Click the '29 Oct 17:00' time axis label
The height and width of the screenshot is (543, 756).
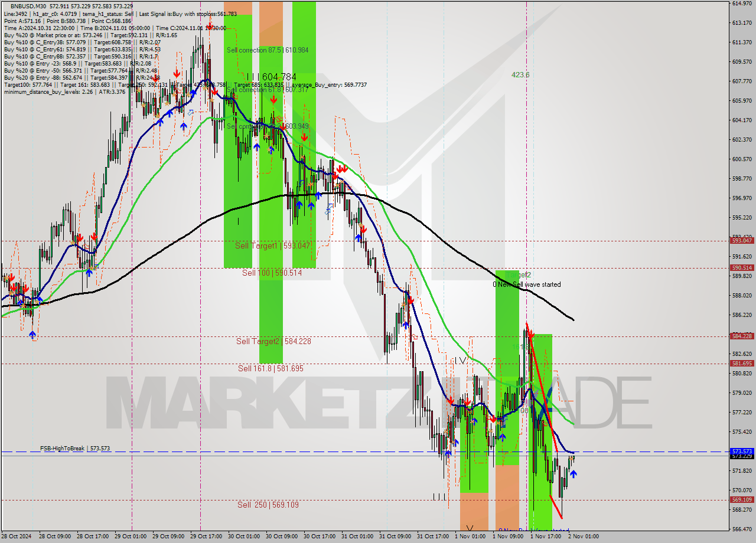click(x=206, y=537)
